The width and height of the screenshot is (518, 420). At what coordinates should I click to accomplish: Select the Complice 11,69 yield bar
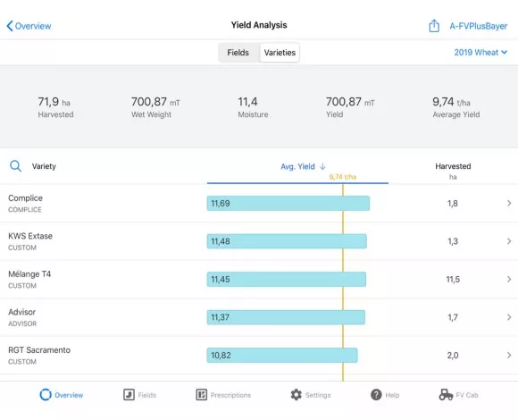click(288, 203)
